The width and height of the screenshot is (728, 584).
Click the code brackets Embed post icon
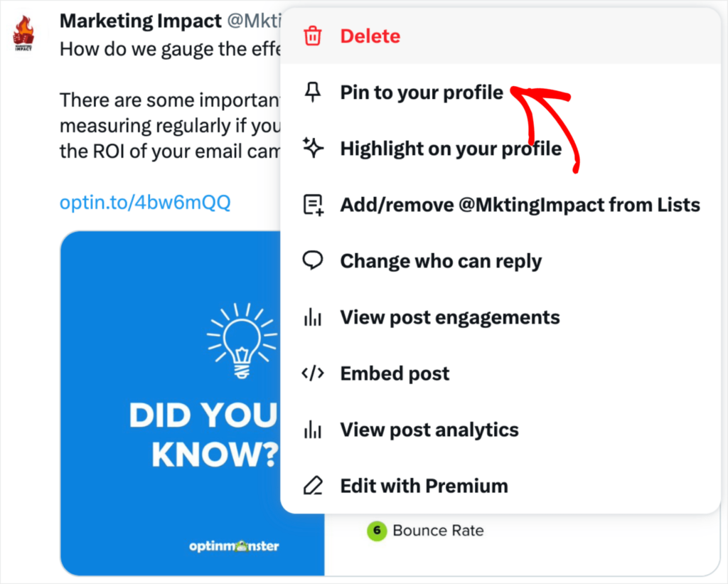(x=314, y=373)
